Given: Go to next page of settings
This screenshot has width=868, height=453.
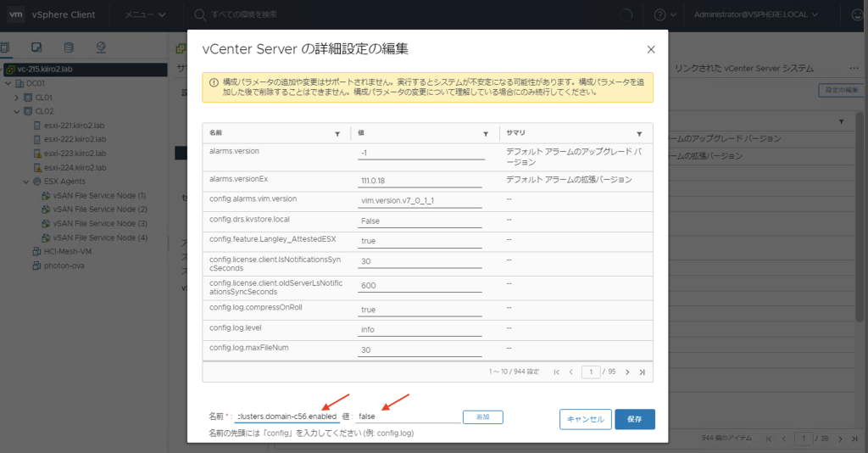Looking at the screenshot, I should pyautogui.click(x=627, y=372).
